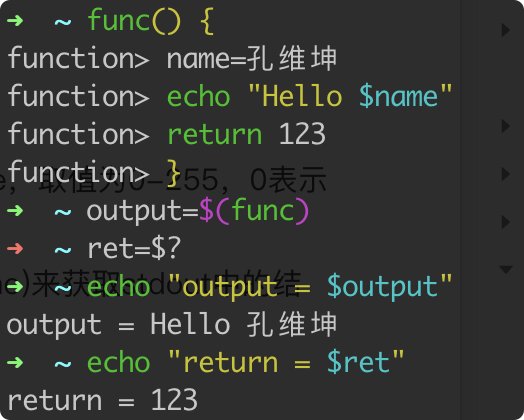The width and height of the screenshot is (524, 420).
Task: Click the green arrow before echo "return = $ret"
Action: [x=15, y=362]
